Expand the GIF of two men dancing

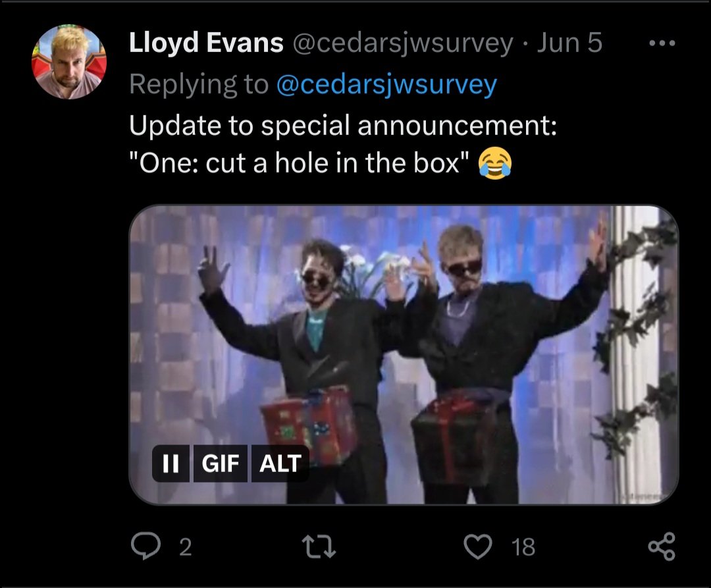pos(404,354)
